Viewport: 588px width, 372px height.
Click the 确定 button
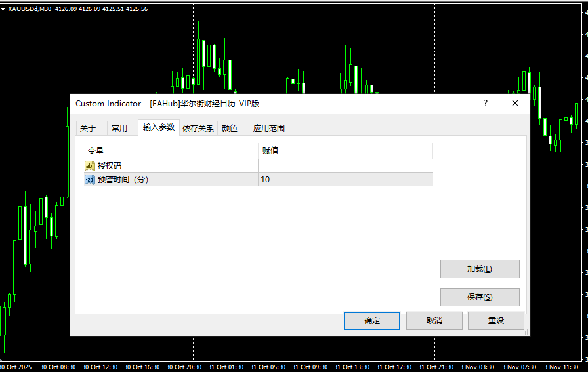click(x=372, y=321)
